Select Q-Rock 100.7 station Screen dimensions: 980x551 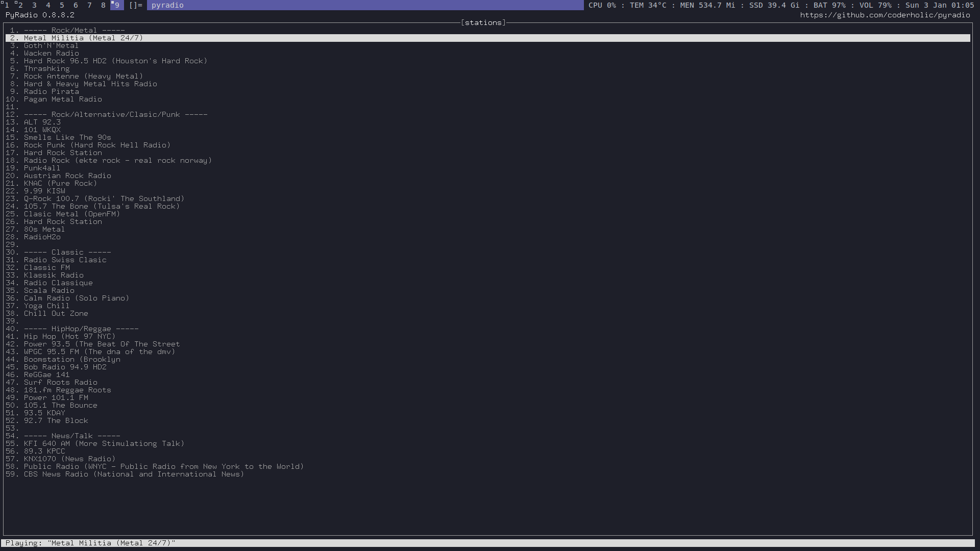click(104, 198)
